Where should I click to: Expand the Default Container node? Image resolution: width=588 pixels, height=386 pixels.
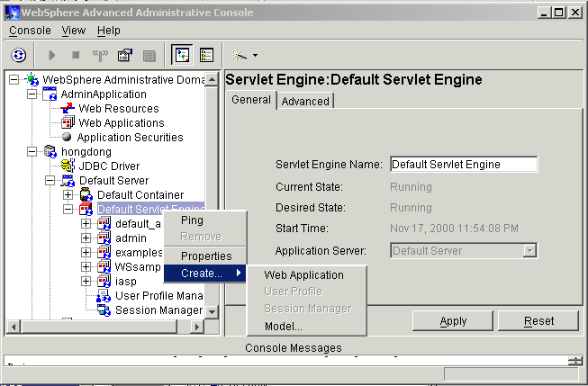click(68, 194)
